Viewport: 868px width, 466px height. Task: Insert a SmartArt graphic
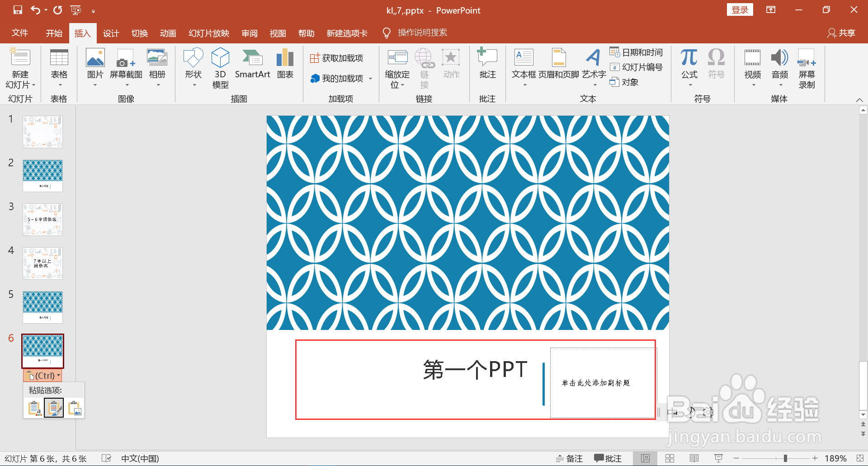point(252,64)
